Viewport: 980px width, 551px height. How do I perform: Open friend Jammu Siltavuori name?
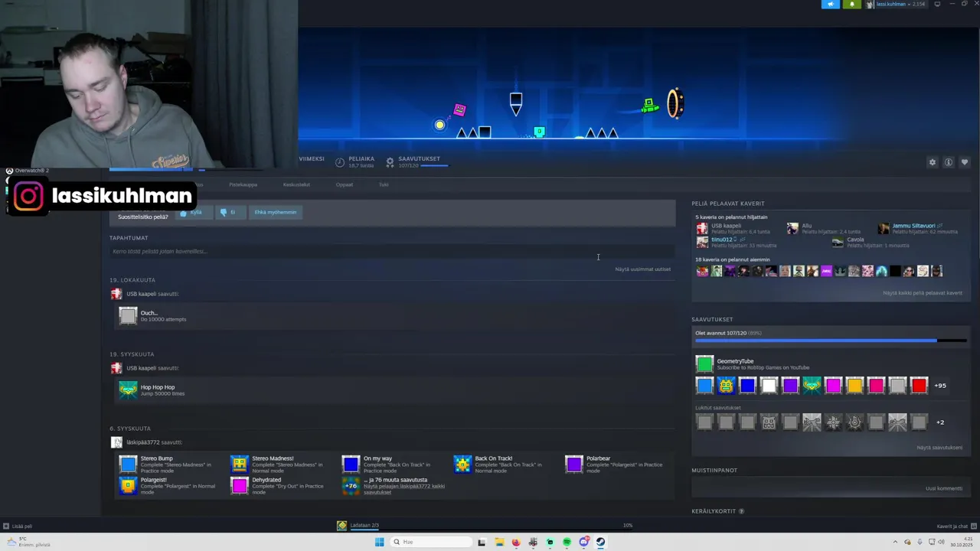point(913,226)
